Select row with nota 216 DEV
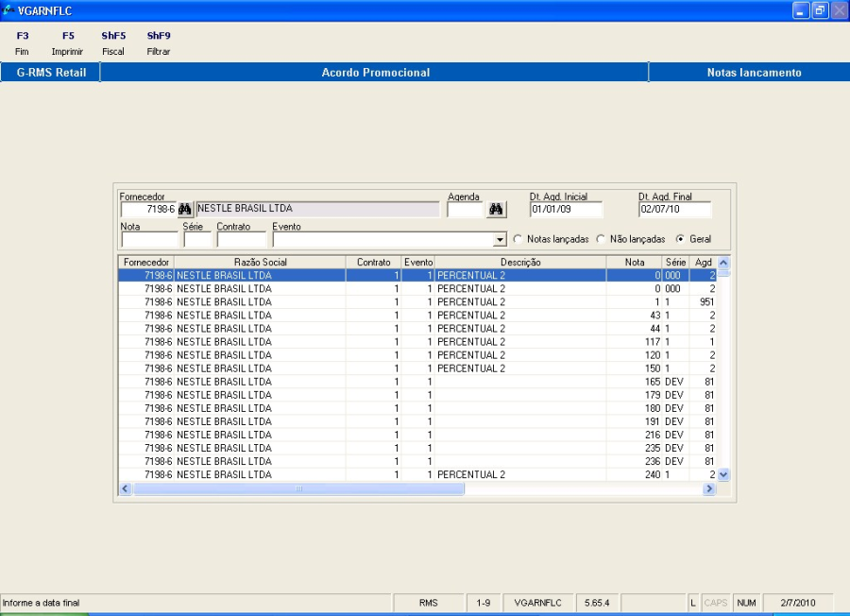This screenshot has width=850, height=616. tap(417, 435)
